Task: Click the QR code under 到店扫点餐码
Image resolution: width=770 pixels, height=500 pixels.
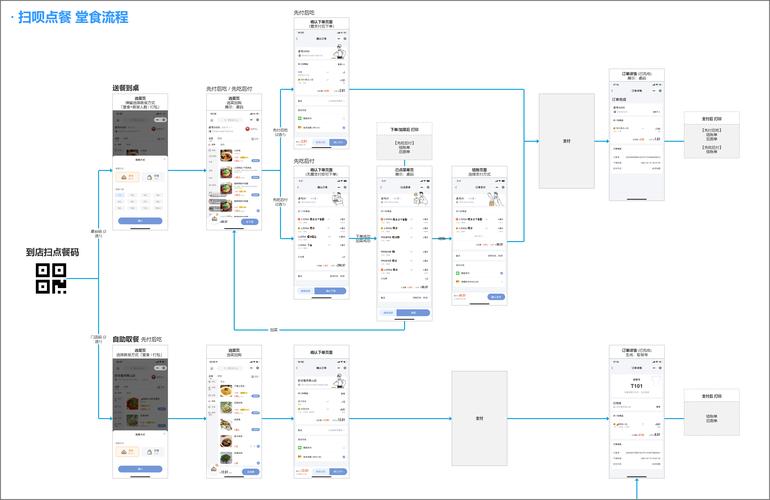Action: 51,280
